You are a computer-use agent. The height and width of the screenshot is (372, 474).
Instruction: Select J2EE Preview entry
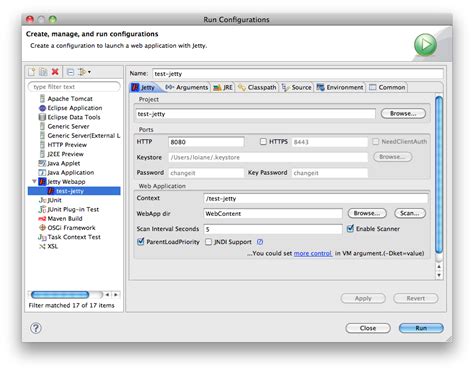[x=62, y=154]
